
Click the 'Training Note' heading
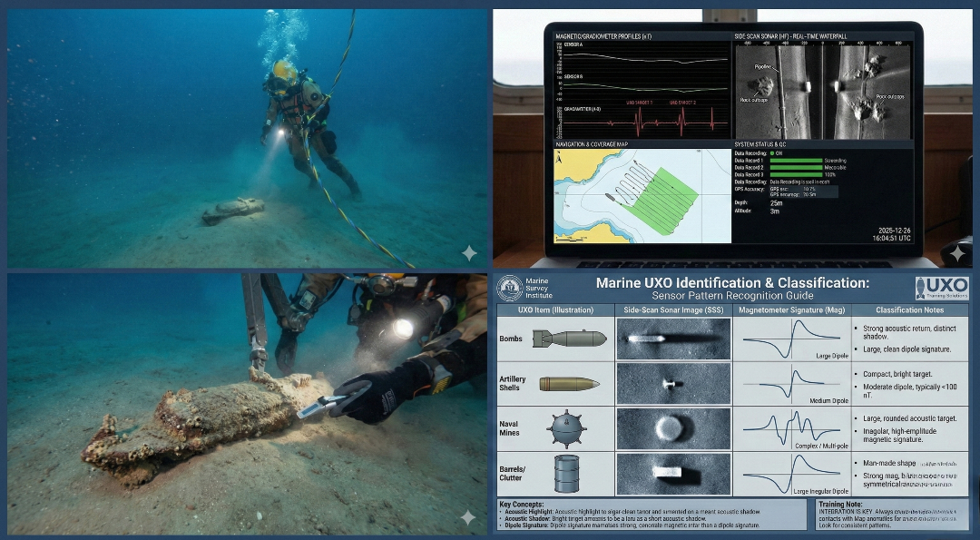tap(840, 504)
